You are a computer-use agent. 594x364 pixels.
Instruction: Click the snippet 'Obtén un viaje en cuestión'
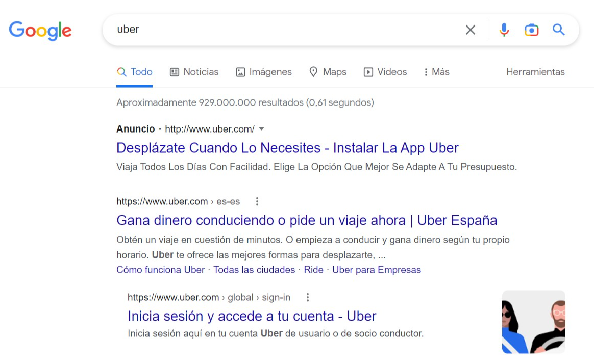(x=313, y=247)
